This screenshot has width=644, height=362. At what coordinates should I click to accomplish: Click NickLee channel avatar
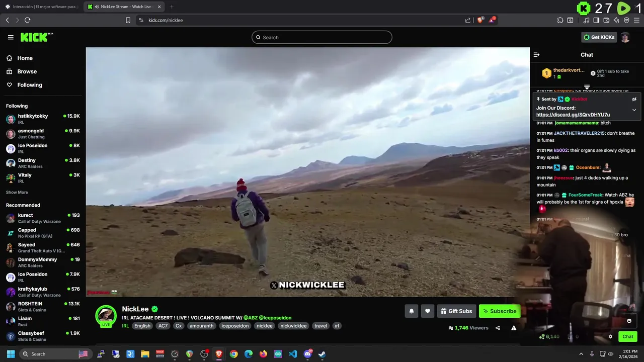click(x=106, y=315)
